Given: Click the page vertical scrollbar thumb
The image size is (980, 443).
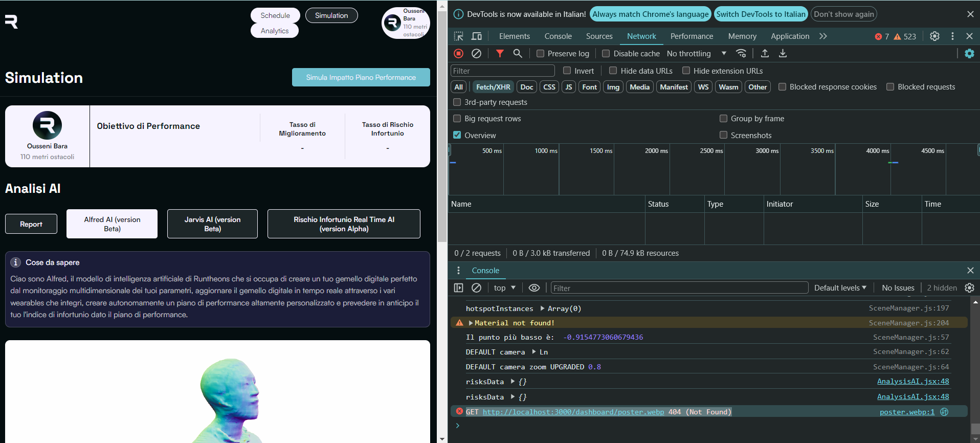Looking at the screenshot, I should [442, 126].
